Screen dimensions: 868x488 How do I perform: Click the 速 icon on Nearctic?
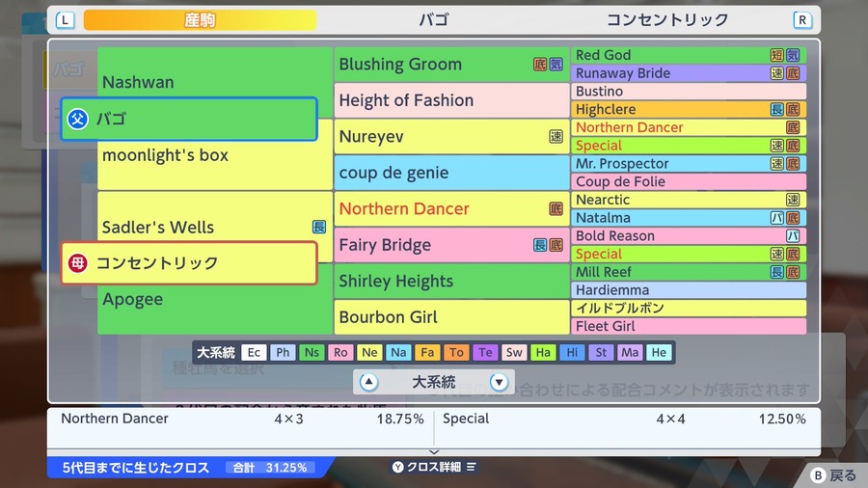(x=793, y=200)
